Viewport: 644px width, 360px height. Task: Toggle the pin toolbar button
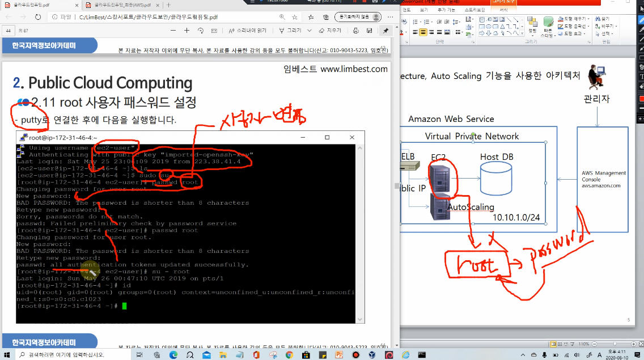click(x=385, y=31)
